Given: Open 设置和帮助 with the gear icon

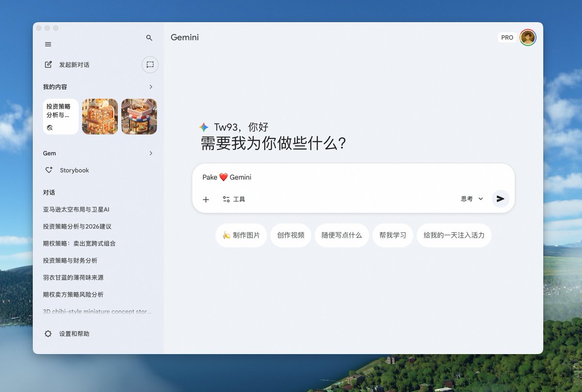Looking at the screenshot, I should pyautogui.click(x=48, y=334).
